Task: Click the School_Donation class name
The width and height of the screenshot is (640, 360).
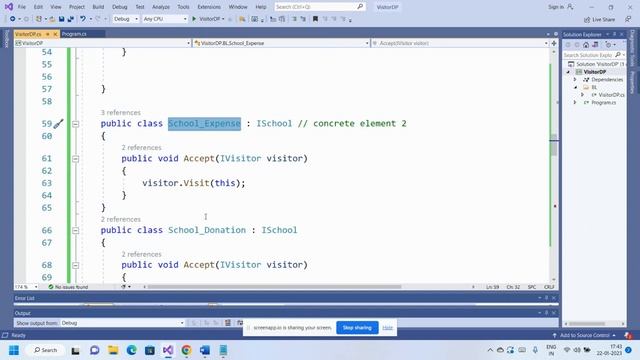Action: (x=207, y=230)
